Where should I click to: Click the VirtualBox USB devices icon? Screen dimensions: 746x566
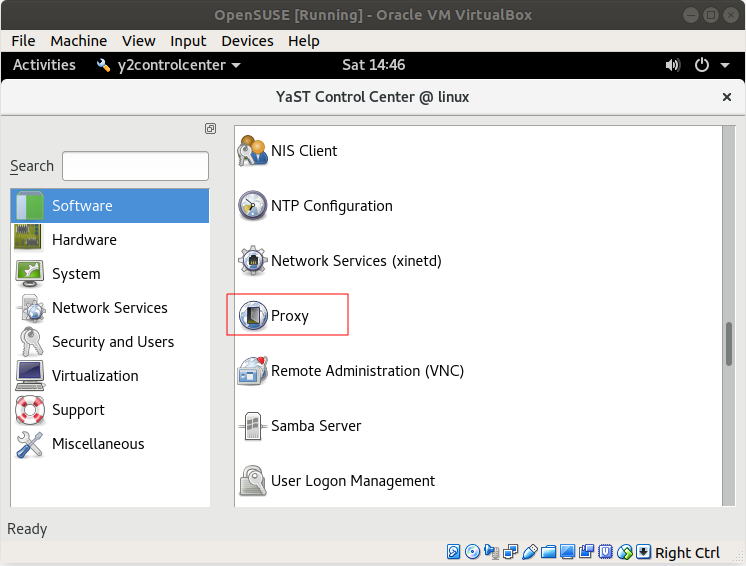tap(530, 552)
